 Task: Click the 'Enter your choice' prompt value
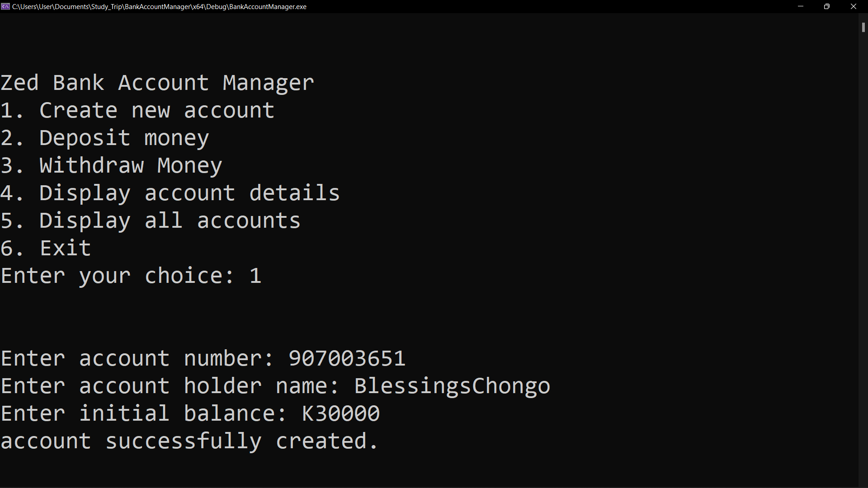pos(255,276)
